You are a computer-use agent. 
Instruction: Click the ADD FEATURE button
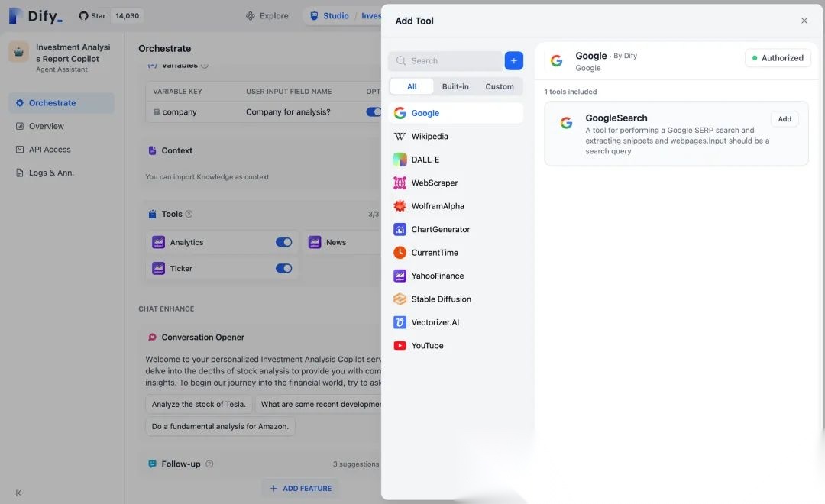pos(301,488)
